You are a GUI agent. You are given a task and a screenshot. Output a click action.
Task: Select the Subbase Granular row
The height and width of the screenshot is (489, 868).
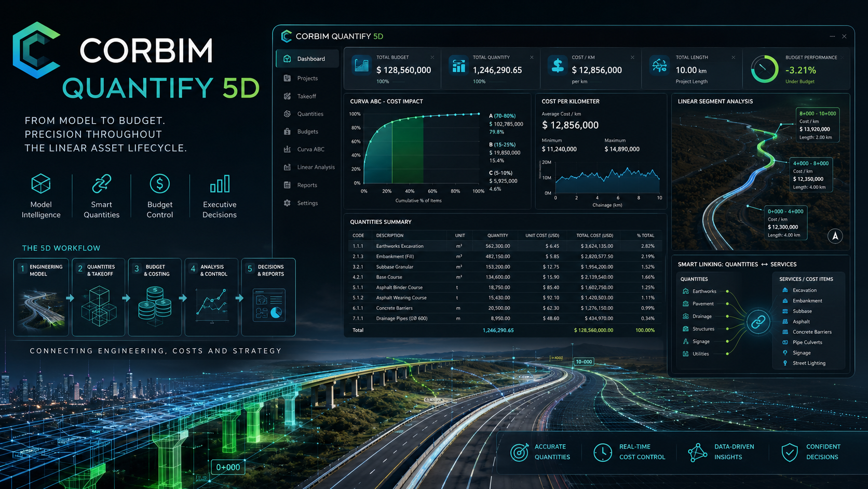click(x=505, y=267)
